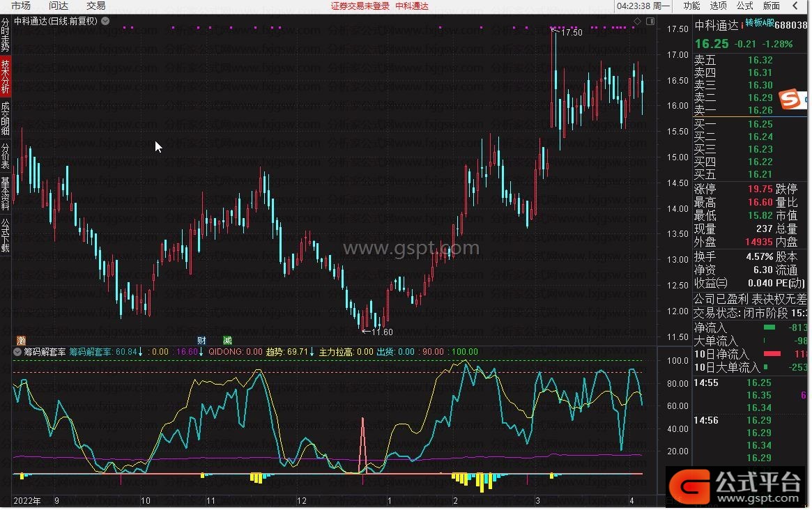The width and height of the screenshot is (812, 510).
Task: Switch to 分时走势 sidebar tab
Action: point(5,35)
